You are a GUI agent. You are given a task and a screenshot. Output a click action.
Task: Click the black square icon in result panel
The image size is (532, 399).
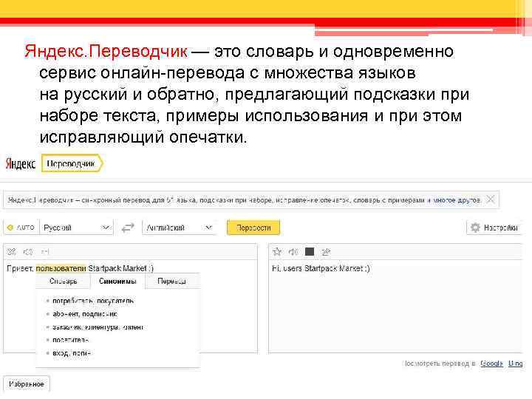(x=310, y=252)
